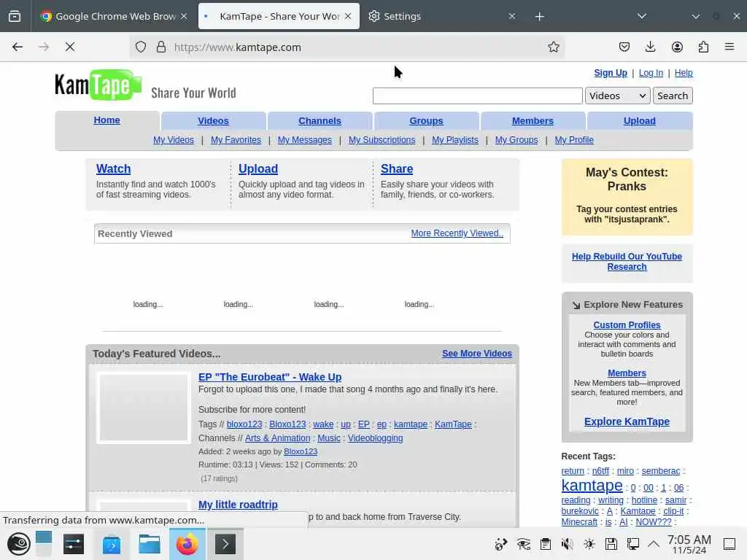Image resolution: width=747 pixels, height=560 pixels.
Task: Open the Discover software center icon
Action: tap(112, 544)
